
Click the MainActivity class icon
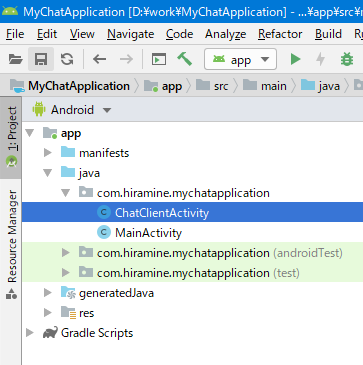104,232
